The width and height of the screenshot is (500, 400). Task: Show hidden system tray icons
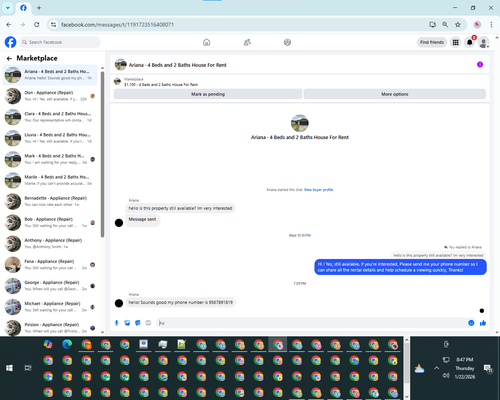[x=437, y=368]
